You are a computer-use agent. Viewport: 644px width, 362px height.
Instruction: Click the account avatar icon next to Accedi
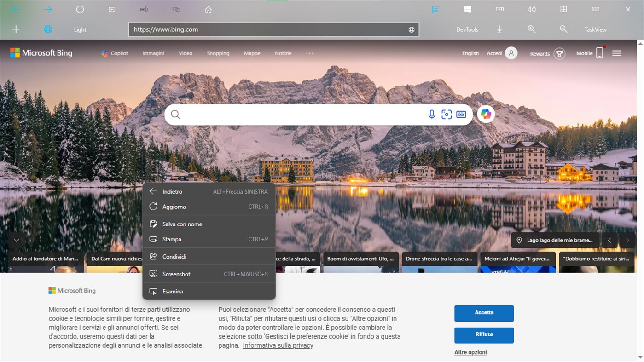[511, 53]
